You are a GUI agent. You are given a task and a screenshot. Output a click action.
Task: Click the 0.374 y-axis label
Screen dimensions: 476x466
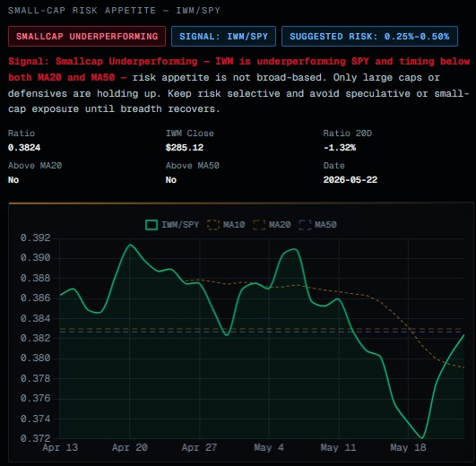[x=35, y=419]
